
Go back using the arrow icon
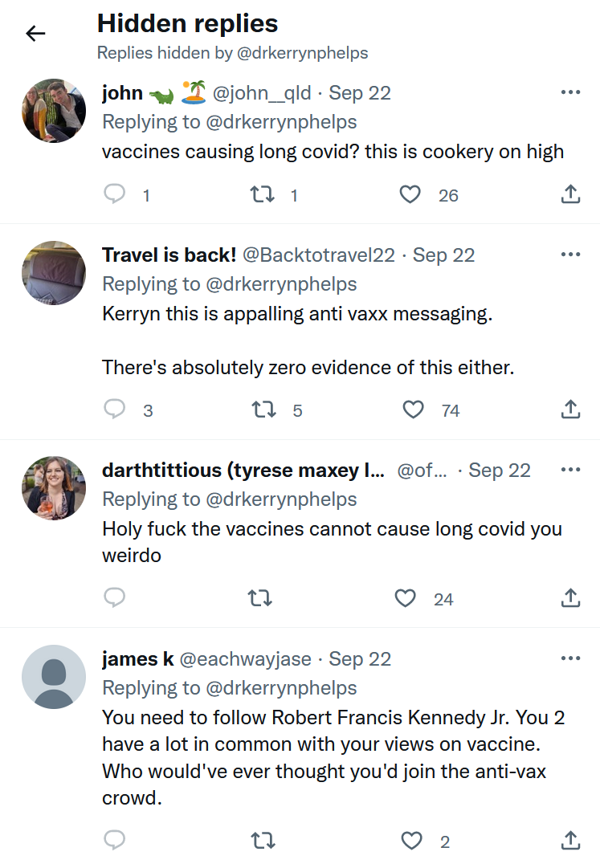(x=35, y=33)
